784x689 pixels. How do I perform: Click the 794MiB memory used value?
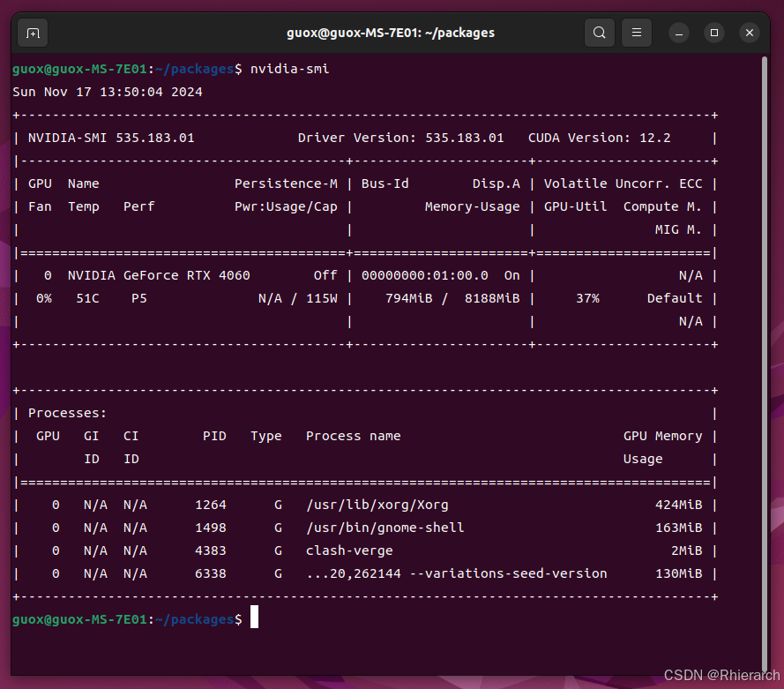coord(408,298)
